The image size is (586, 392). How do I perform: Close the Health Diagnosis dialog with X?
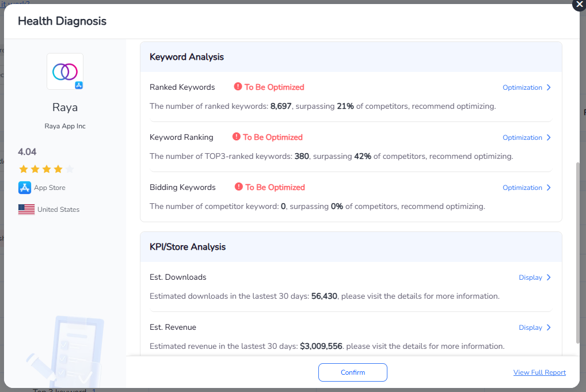pos(579,5)
